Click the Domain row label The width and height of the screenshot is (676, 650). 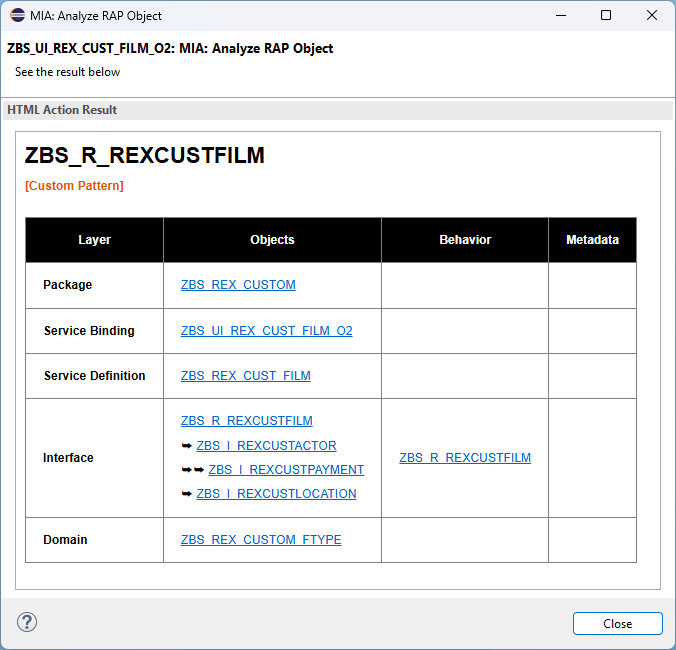(65, 540)
